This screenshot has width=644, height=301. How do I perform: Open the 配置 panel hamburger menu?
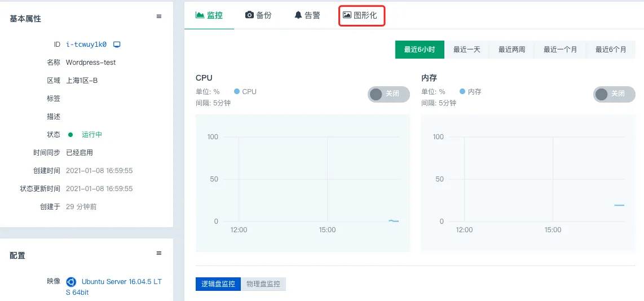(159, 254)
